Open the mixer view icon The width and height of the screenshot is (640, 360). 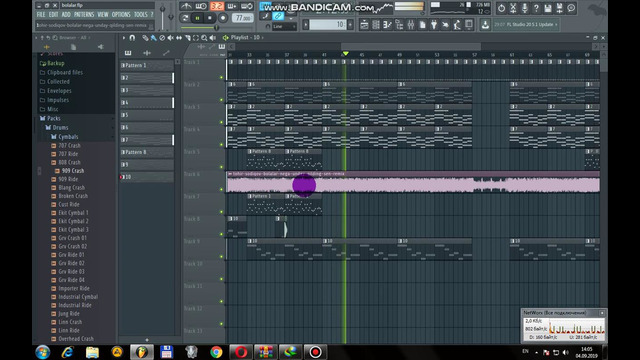click(411, 25)
